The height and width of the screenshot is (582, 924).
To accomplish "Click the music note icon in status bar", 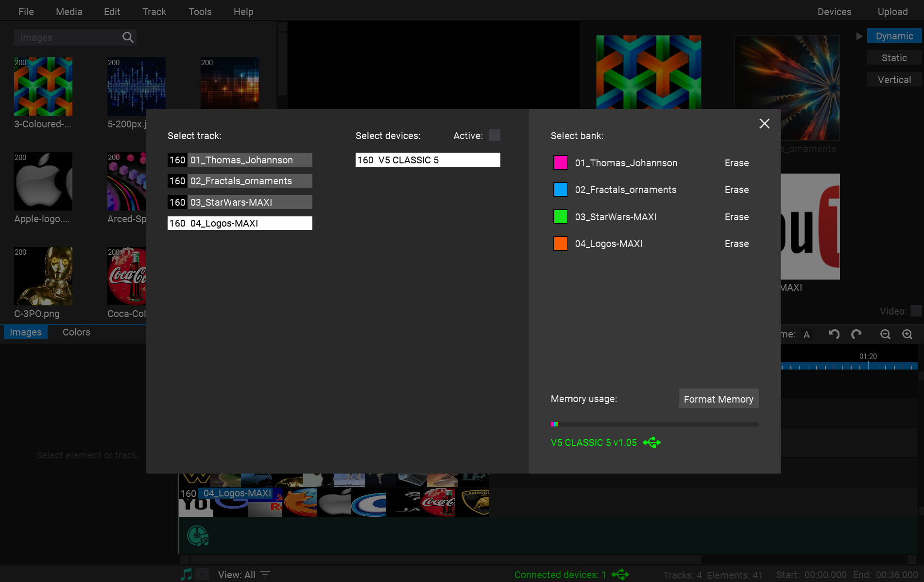I will coord(186,574).
